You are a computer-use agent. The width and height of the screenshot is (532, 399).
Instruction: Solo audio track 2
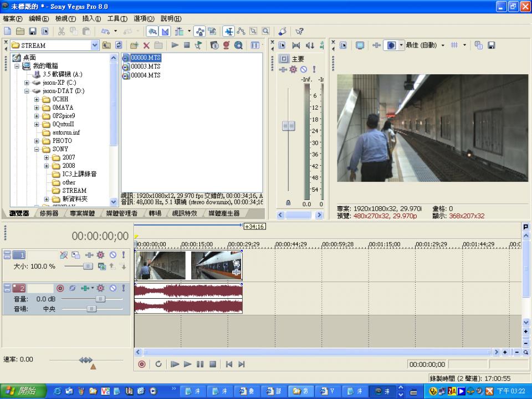pyautogui.click(x=123, y=288)
